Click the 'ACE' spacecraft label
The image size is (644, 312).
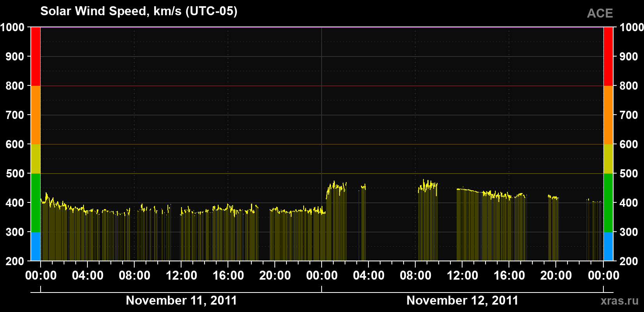(600, 14)
